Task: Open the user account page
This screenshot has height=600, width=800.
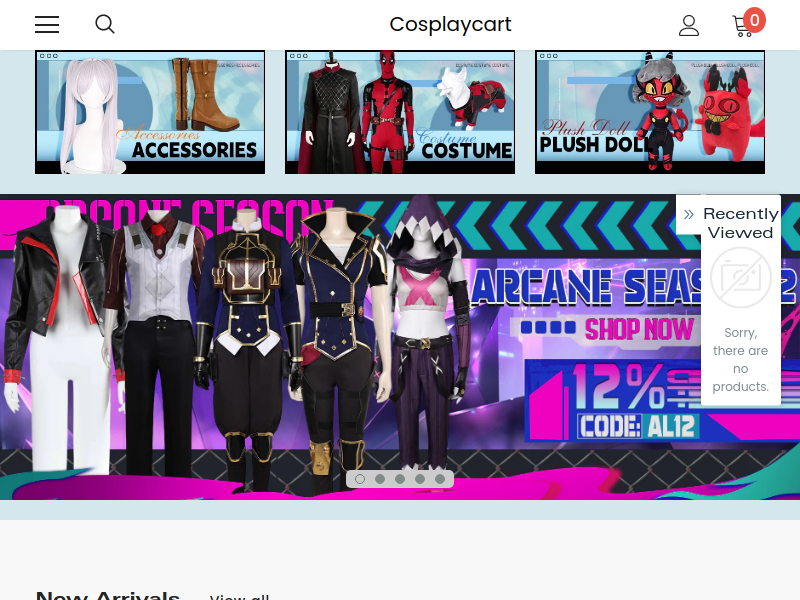Action: click(689, 25)
